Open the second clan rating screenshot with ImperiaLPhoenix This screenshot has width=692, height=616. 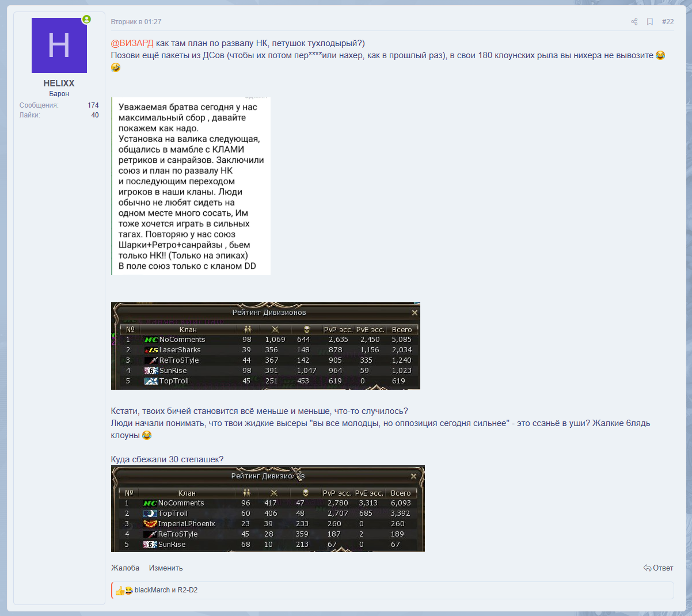(268, 509)
